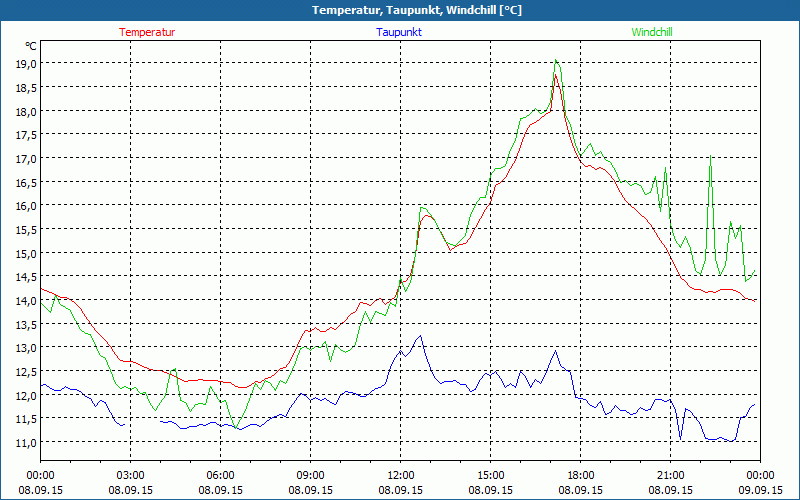Click the °C unit label
Screen dimensions: 800x500
[31, 46]
